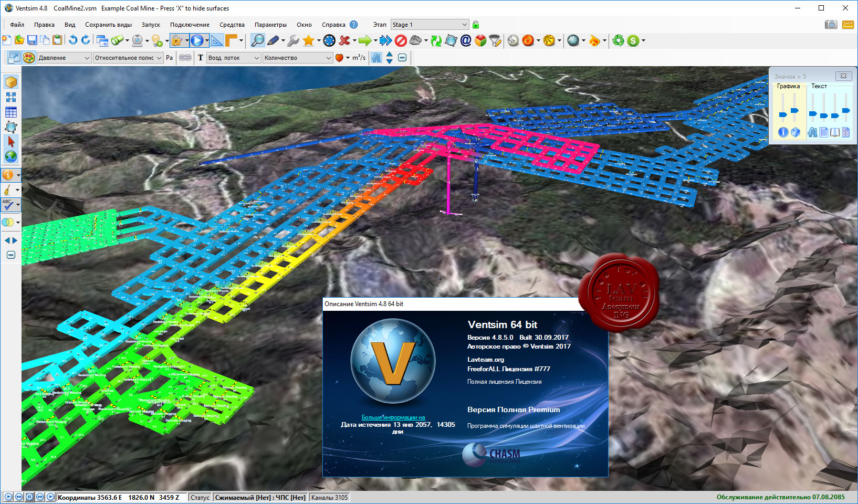Select the wrench edit tool
Screen dimensions: 858x504
pyautogui.click(x=293, y=40)
